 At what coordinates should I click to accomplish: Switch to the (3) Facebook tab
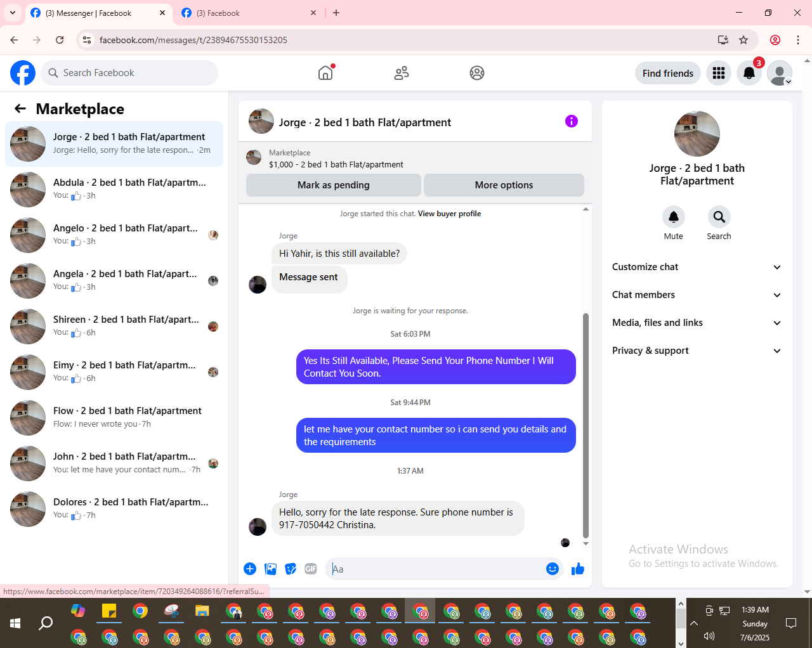click(249, 13)
